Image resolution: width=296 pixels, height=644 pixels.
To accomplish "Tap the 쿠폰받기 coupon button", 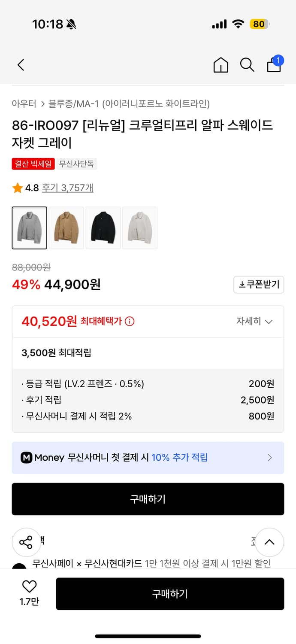I will [x=259, y=284].
